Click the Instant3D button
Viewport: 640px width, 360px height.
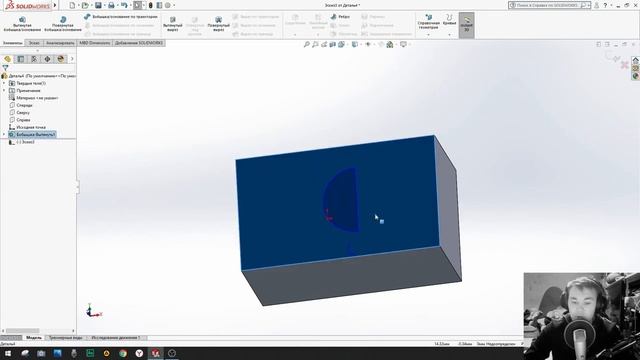click(x=467, y=25)
